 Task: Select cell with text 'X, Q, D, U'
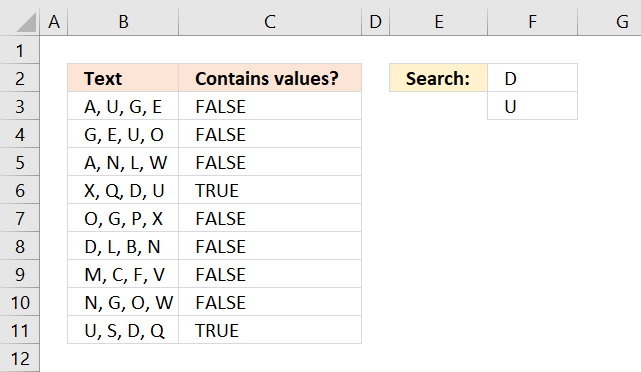[x=123, y=190]
